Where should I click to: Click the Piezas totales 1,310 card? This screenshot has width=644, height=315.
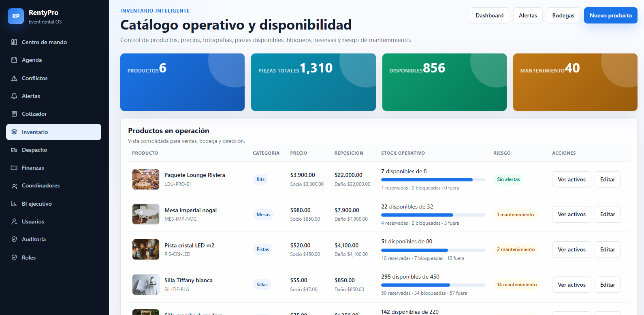pyautogui.click(x=313, y=82)
